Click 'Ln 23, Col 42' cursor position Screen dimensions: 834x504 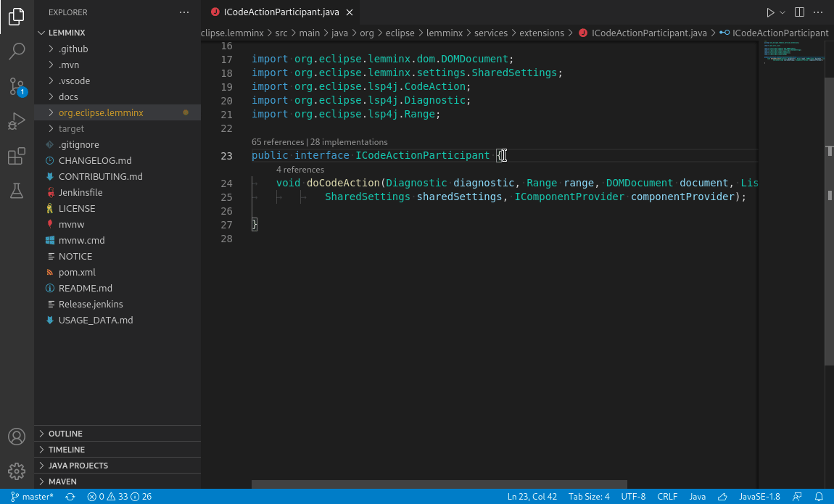pyautogui.click(x=532, y=497)
